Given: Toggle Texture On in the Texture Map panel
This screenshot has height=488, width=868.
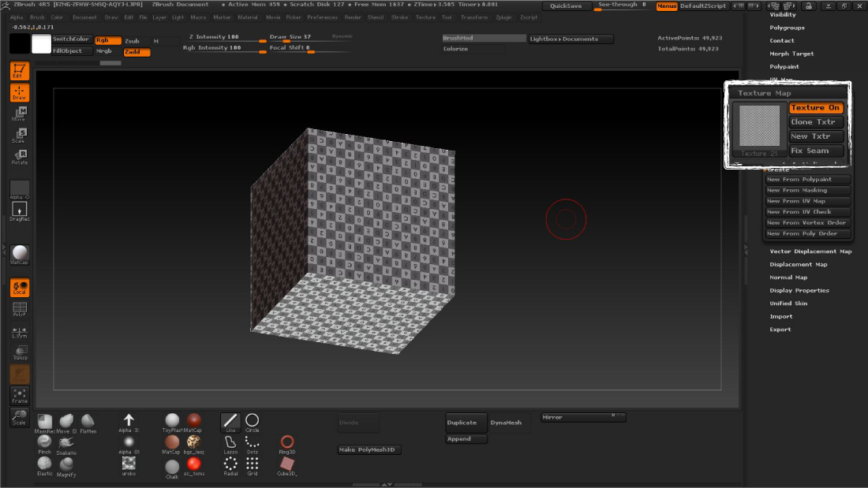Looking at the screenshot, I should [815, 107].
